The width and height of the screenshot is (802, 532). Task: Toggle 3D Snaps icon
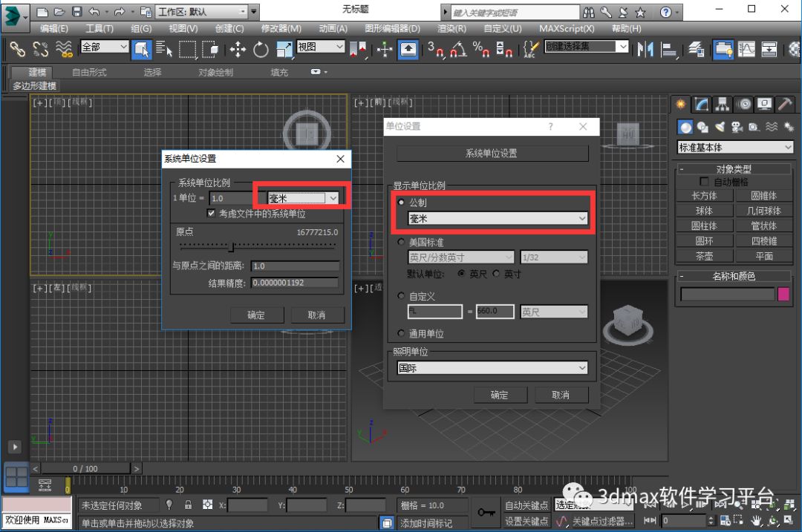click(x=435, y=49)
